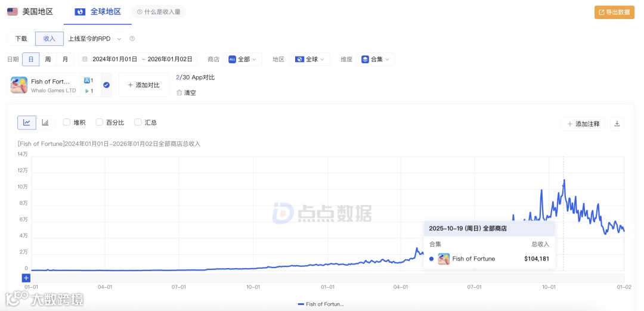The width and height of the screenshot is (644, 311).
Task: Click the globe icon in 全球地区 tab
Action: coord(80,12)
